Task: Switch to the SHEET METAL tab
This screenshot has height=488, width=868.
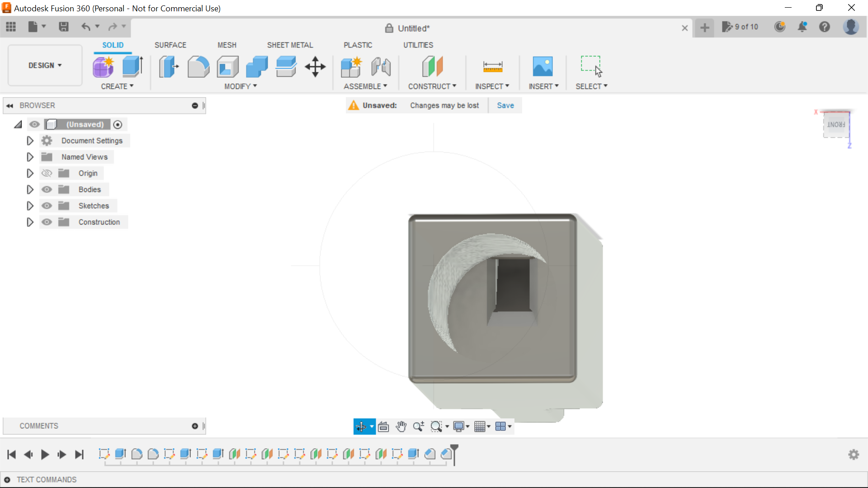Action: [x=290, y=45]
